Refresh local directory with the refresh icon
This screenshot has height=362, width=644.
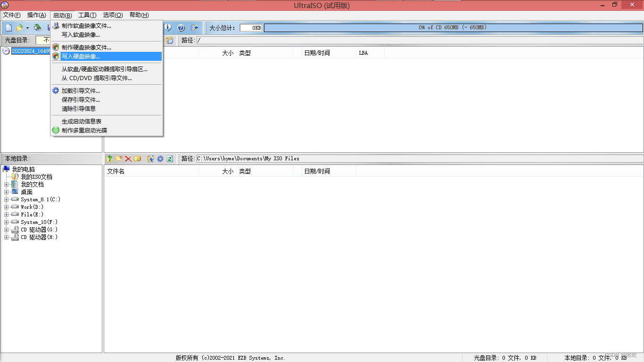(x=170, y=159)
